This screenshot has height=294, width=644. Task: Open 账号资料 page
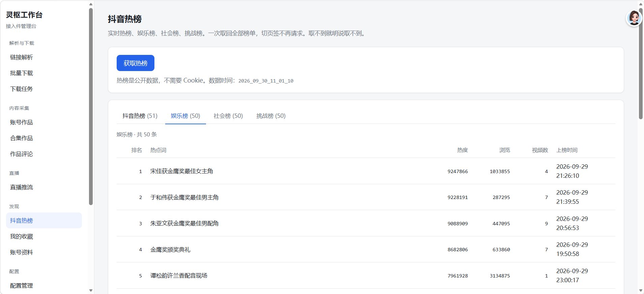click(x=44, y=252)
